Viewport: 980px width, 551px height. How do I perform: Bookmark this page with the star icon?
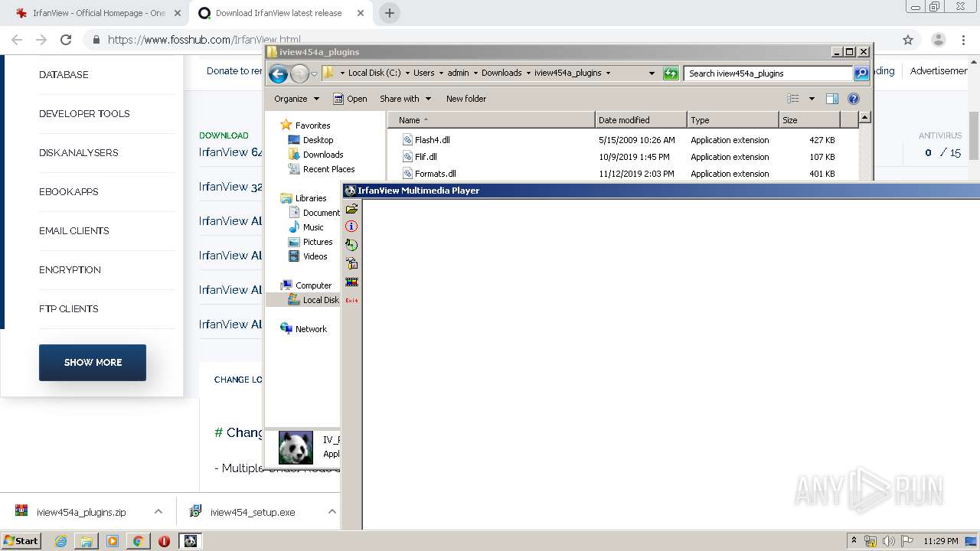908,40
